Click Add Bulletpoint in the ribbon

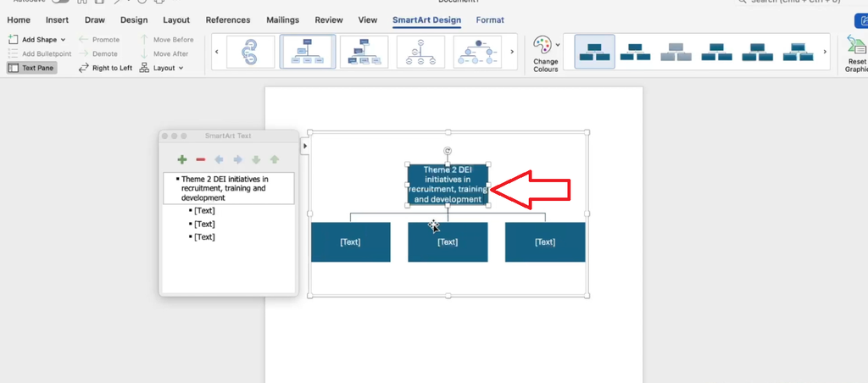(x=39, y=53)
